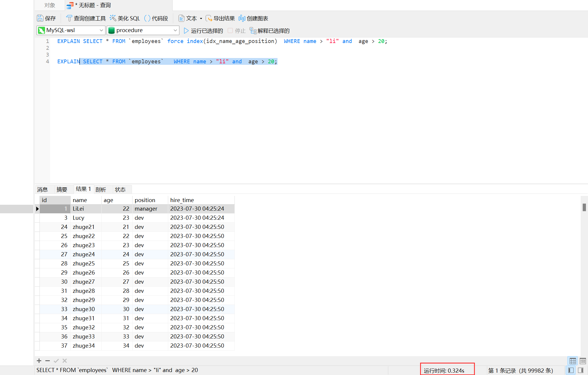Click the Beautify SQL (美化 SQL) icon

pyautogui.click(x=113, y=18)
